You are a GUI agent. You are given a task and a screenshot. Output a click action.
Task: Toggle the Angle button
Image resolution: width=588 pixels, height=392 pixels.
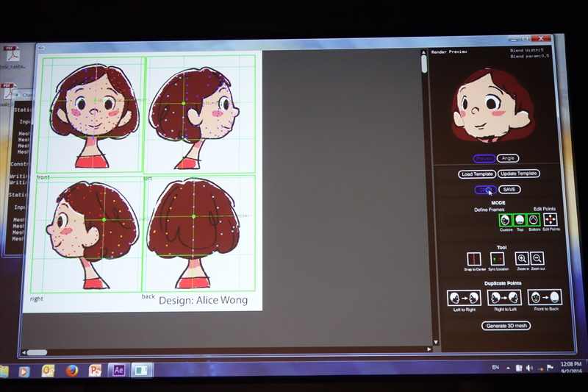pos(508,158)
